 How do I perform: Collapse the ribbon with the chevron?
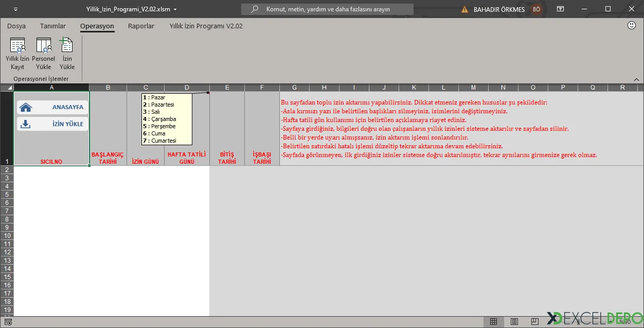(x=636, y=79)
